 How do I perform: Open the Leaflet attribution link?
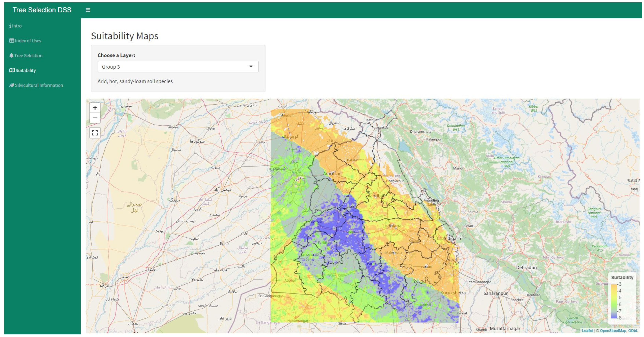coord(587,331)
